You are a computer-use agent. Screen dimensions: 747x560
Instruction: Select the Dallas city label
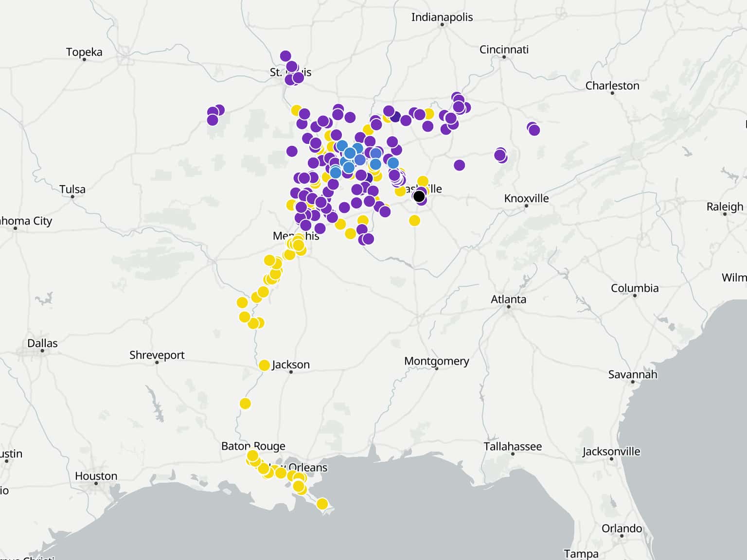coord(42,343)
